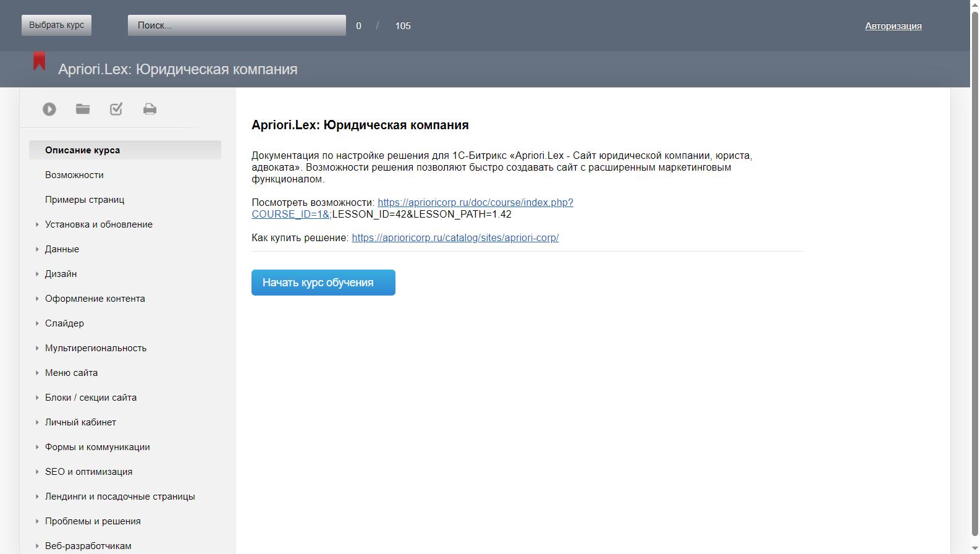This screenshot has height=554, width=980.
Task: Click Начать курс обучения button
Action: click(x=323, y=283)
